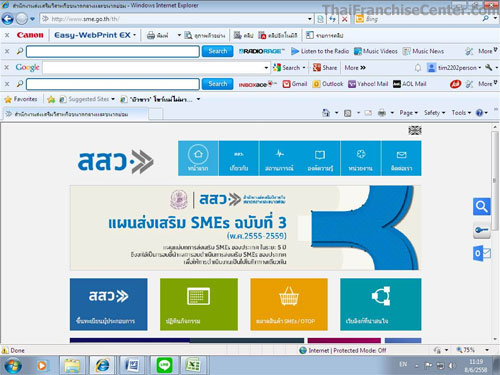This screenshot has height=375, width=500.
Task: Expand the address bar URL dropdown
Action: point(310,19)
